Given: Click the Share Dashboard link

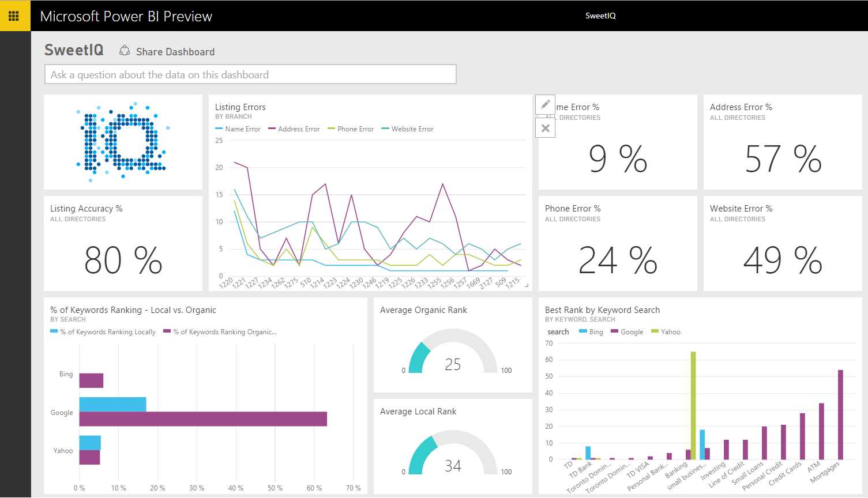Looking at the screenshot, I should click(x=175, y=52).
